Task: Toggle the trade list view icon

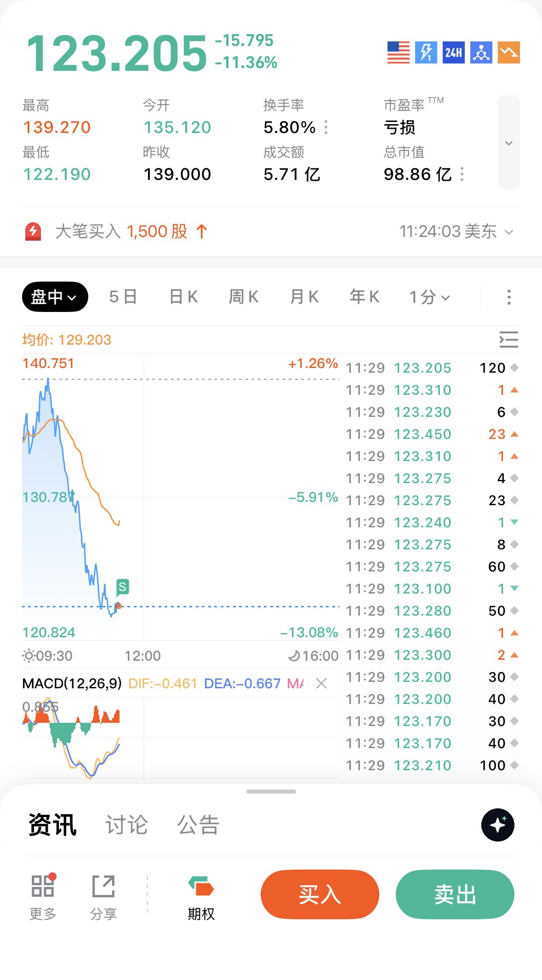Action: pos(508,340)
